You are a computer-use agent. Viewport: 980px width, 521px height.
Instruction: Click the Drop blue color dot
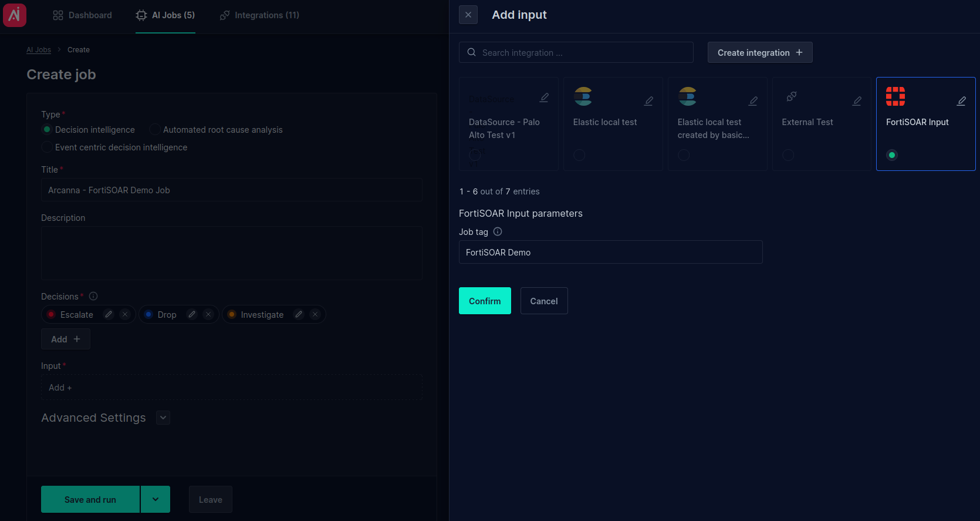click(148, 314)
